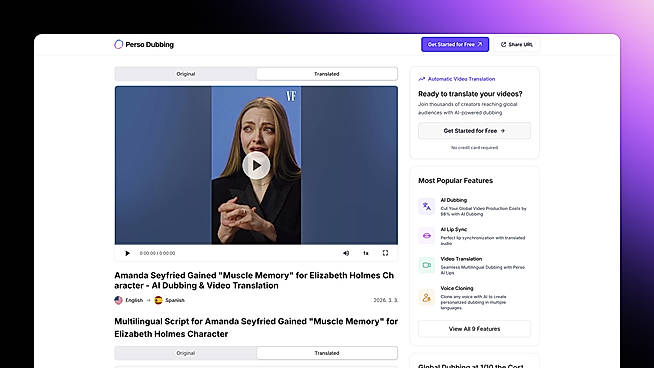Open the Video Translation feature icon
Image resolution: width=654 pixels, height=368 pixels.
coord(426,265)
